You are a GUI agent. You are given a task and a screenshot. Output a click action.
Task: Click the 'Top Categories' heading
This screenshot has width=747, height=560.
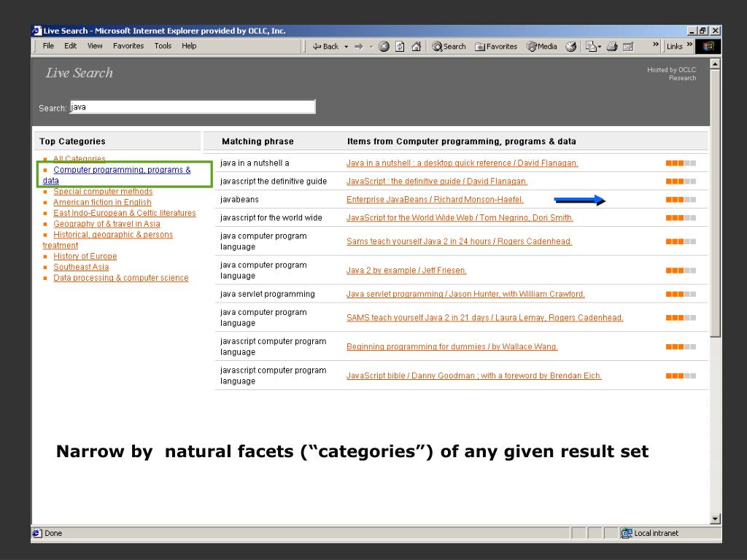click(72, 141)
